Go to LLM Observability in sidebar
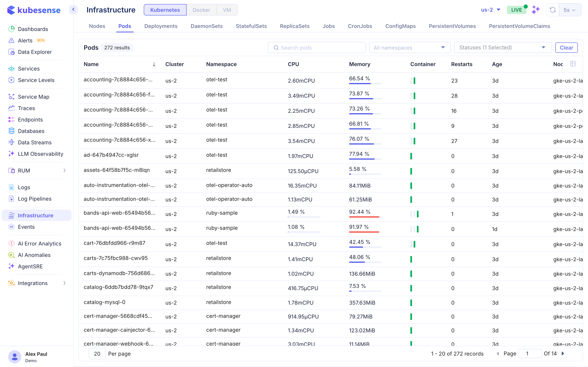This screenshot has width=588, height=367. 40,154
